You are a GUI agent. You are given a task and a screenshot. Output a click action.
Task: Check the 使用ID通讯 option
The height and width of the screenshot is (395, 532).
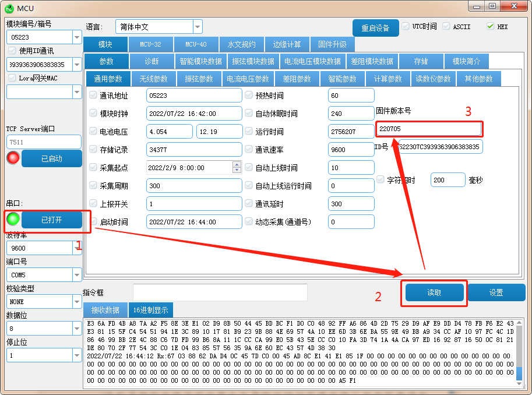tap(12, 51)
